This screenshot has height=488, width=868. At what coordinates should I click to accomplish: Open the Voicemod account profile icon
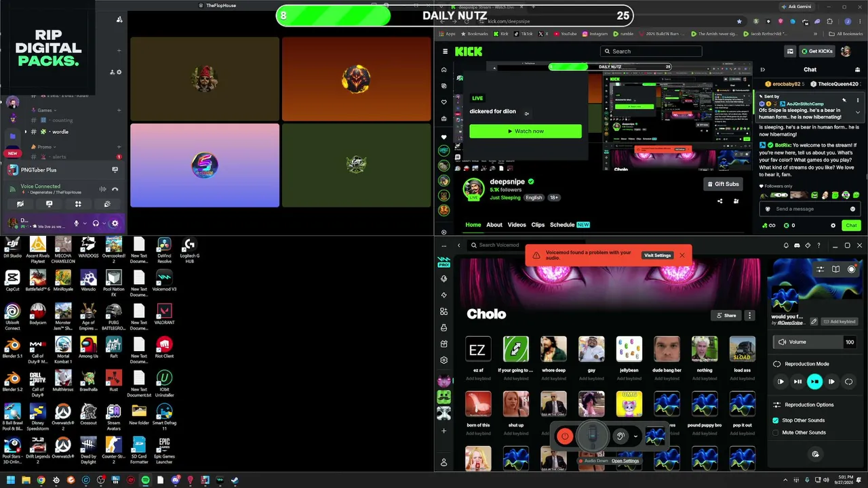(444, 462)
